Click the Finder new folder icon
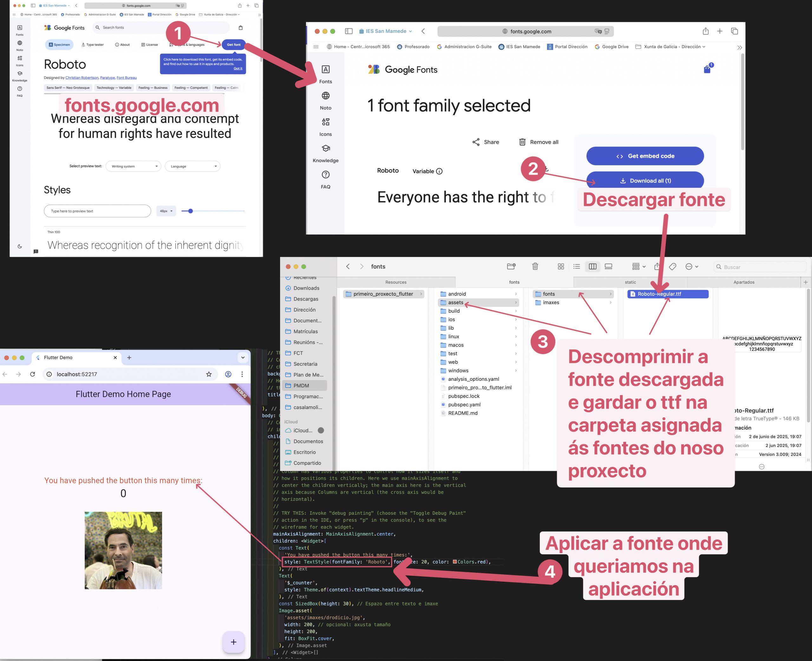This screenshot has height=661, width=812. point(511,267)
